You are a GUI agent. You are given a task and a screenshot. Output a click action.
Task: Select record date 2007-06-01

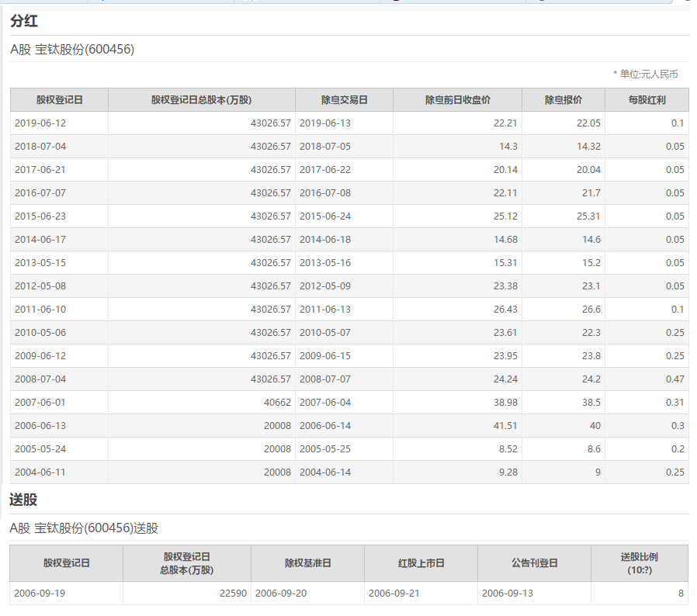click(x=40, y=402)
